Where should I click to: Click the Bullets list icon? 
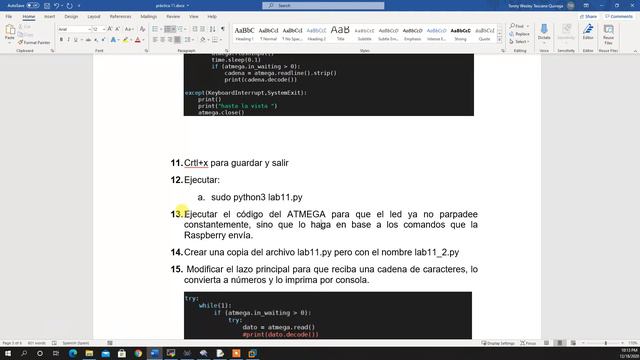(x=155, y=29)
